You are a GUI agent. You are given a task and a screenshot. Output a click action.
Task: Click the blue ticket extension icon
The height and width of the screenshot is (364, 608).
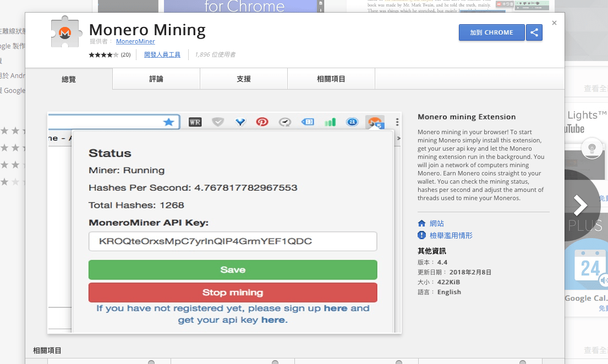point(308,122)
